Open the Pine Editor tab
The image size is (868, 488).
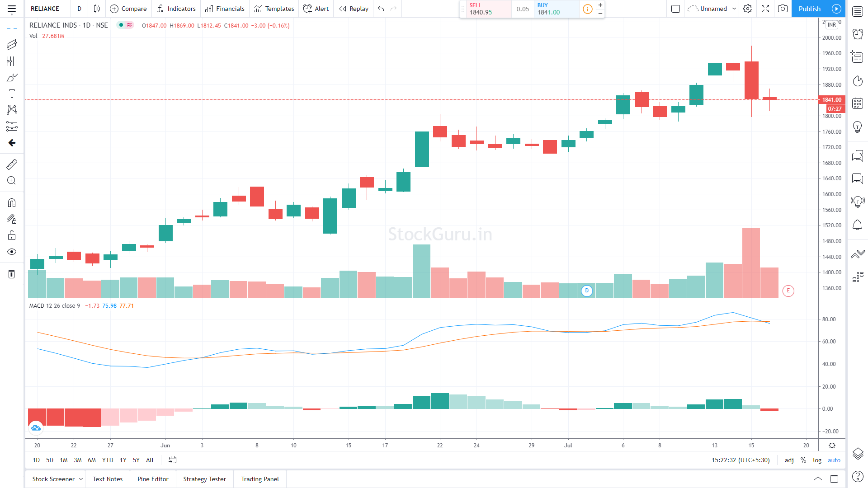pyautogui.click(x=153, y=479)
